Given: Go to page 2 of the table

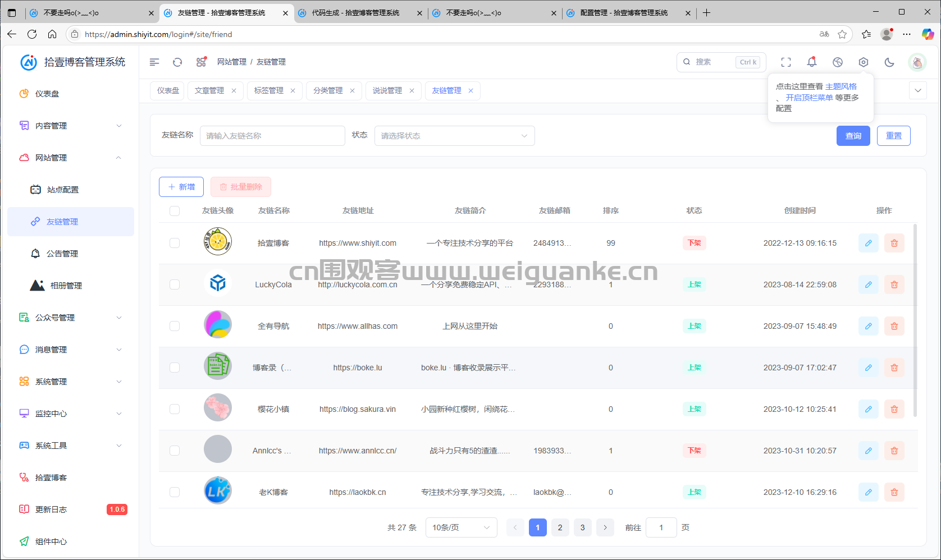Looking at the screenshot, I should pos(560,527).
